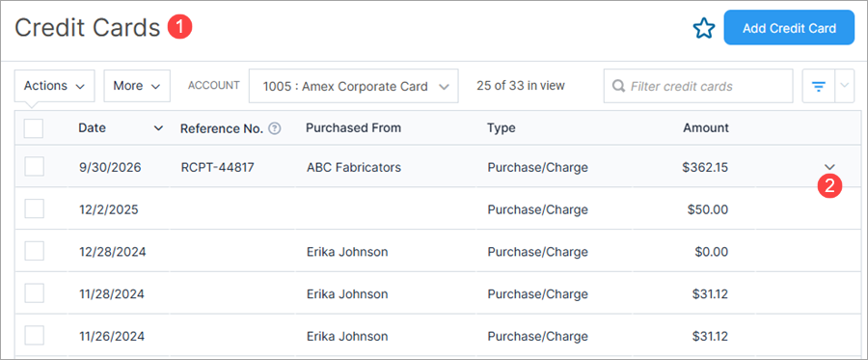Check the 9/30/2026 ABC Fabricators row

(35, 167)
